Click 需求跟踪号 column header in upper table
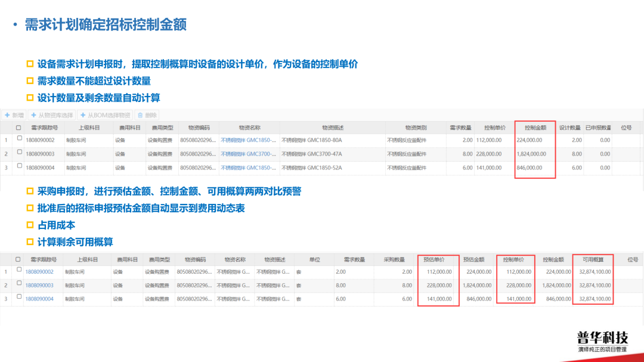The image size is (644, 362). [44, 128]
